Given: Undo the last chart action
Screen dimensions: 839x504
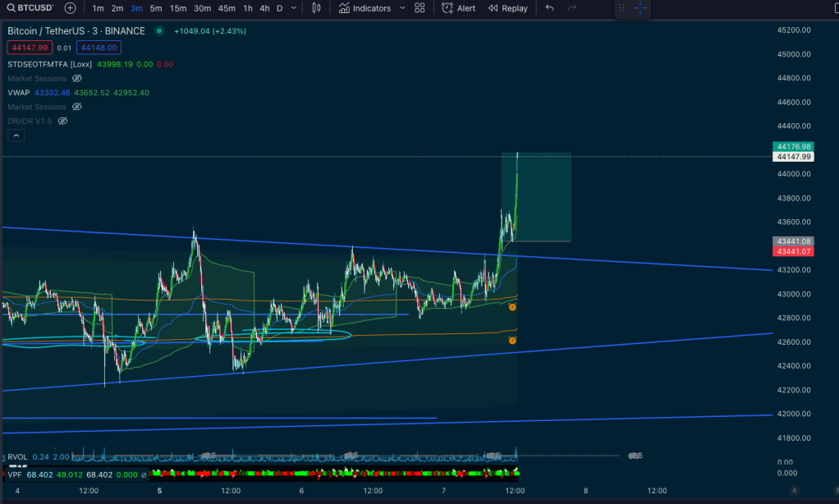Looking at the screenshot, I should click(x=549, y=8).
